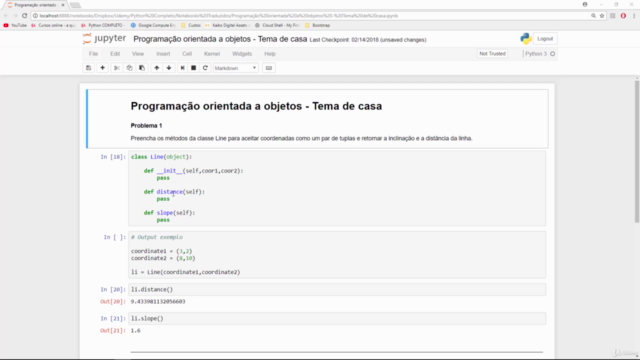Select the li.distance() code cell
The width and height of the screenshot is (640, 360).
(x=337, y=289)
